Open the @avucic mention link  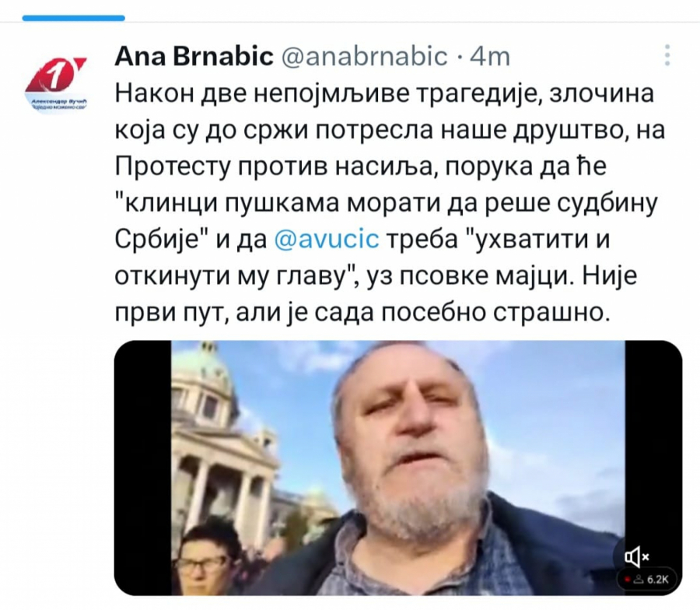pos(327,240)
